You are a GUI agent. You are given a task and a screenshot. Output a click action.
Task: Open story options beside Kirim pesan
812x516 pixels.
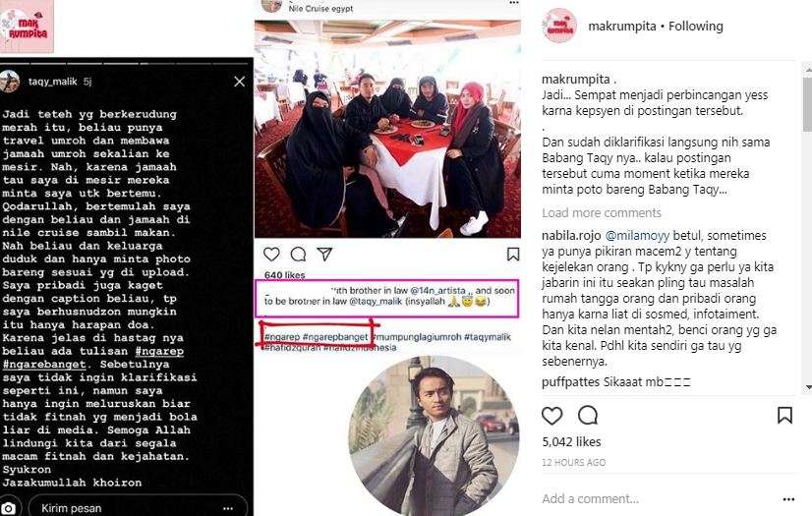[228, 509]
